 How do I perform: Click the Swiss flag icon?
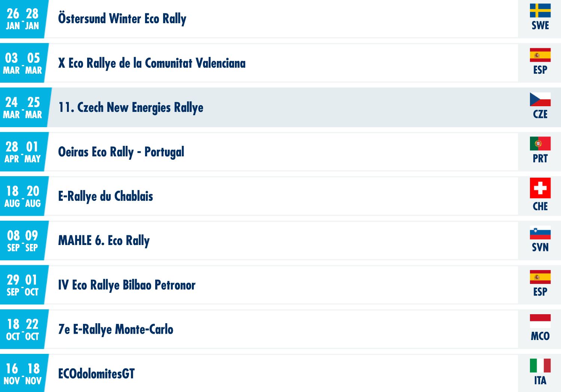point(540,188)
